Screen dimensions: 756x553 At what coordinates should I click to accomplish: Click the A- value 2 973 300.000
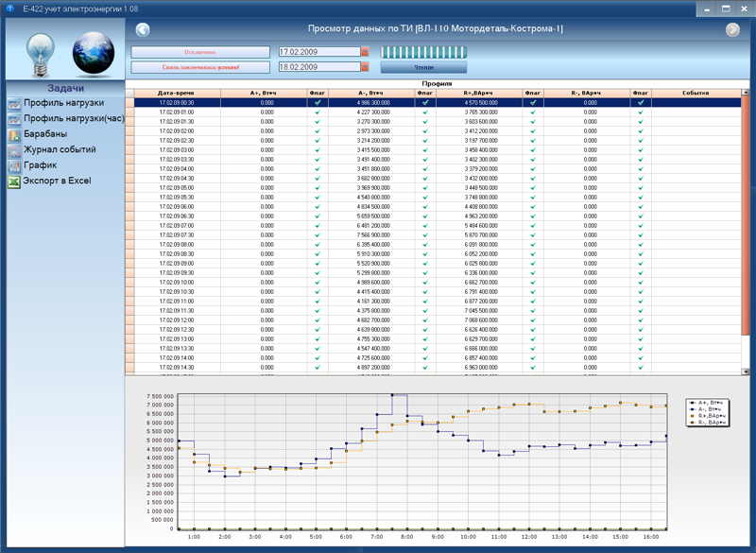[373, 131]
